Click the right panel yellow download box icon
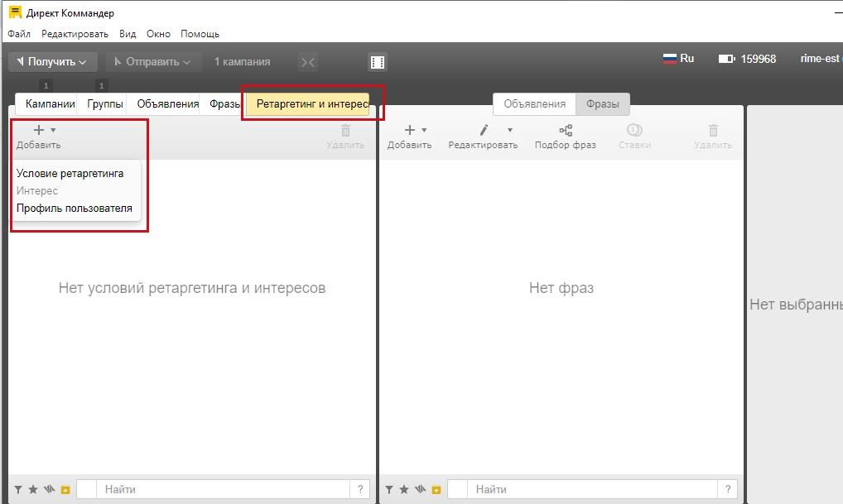This screenshot has height=504, width=843. pyautogui.click(x=436, y=490)
